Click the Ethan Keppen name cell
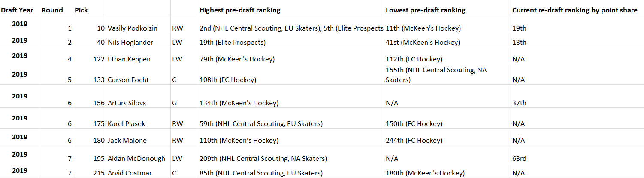Image resolution: width=644 pixels, height=178 pixels. coord(129,59)
